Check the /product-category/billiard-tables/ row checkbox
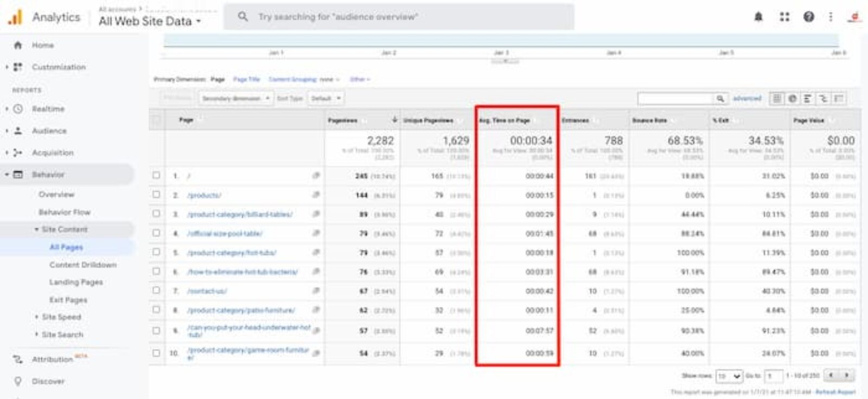Screen dimensions: 868x399 click(156, 214)
